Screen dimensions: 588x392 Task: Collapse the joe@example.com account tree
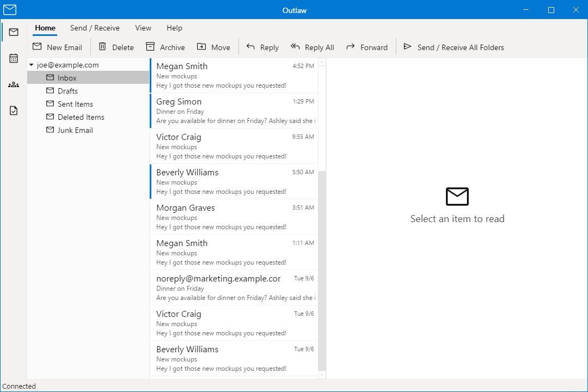tap(31, 64)
